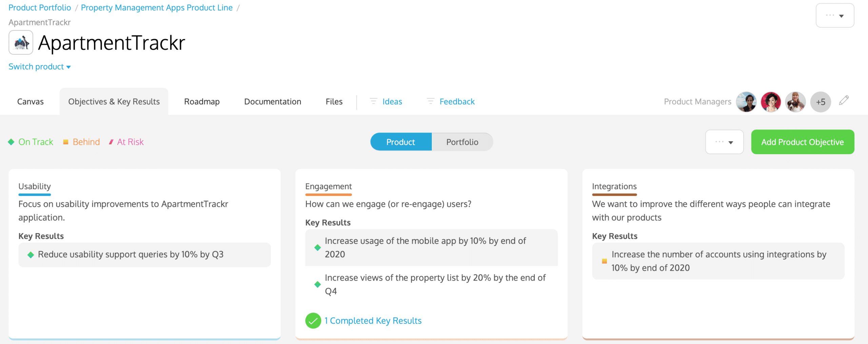868x344 pixels.
Task: Click the first product manager avatar
Action: click(746, 102)
